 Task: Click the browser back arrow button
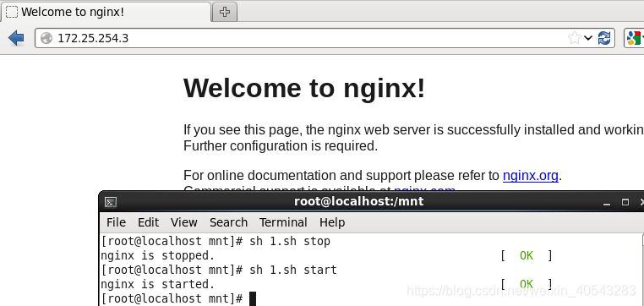tap(16, 38)
